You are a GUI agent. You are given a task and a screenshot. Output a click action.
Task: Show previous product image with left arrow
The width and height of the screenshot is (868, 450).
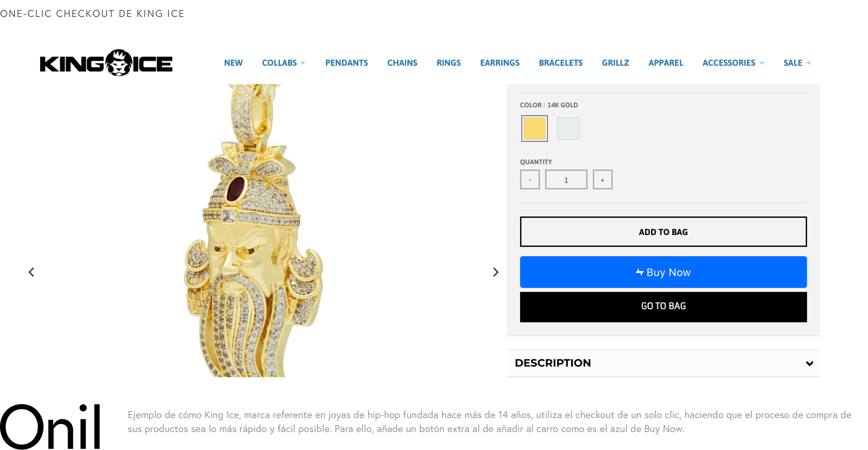coord(31,272)
